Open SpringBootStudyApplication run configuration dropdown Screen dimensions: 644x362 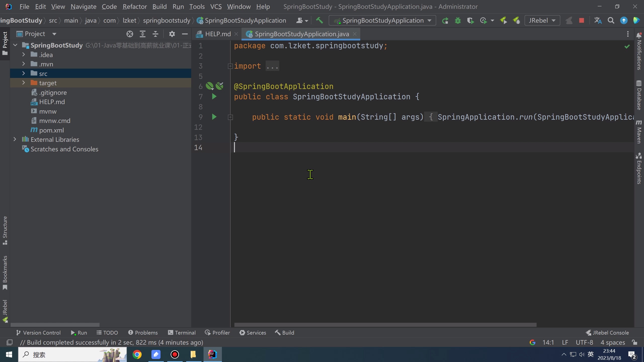pyautogui.click(x=382, y=20)
